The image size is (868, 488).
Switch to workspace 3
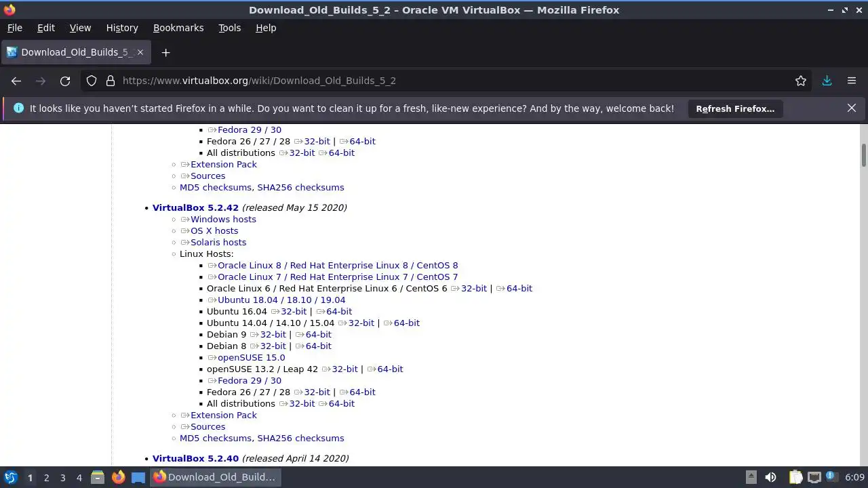click(62, 478)
